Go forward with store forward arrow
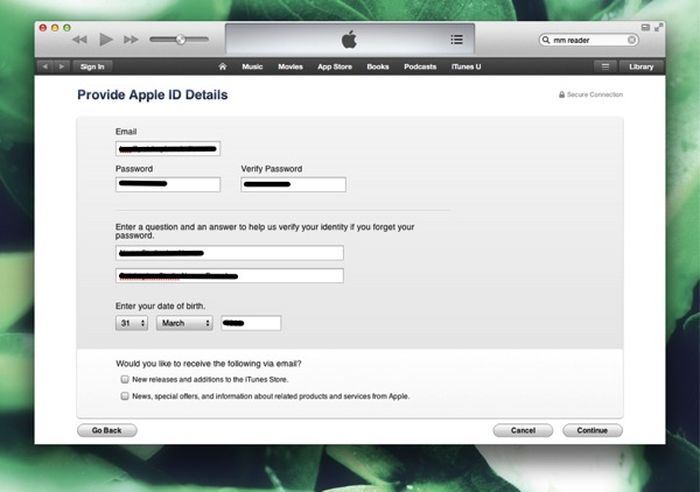The image size is (700, 492). click(x=62, y=67)
